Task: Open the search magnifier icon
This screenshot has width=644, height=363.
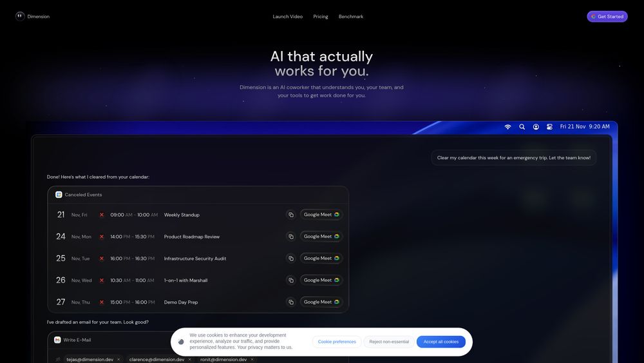Action: [522, 126]
